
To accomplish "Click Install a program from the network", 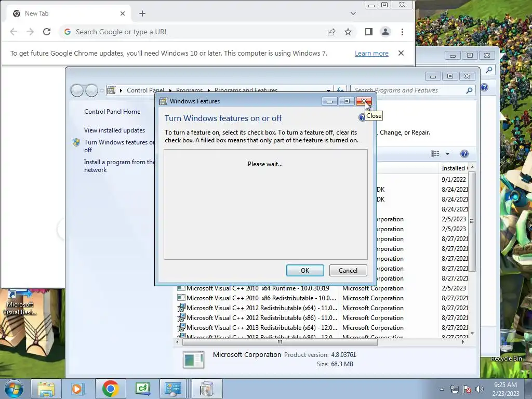I will tap(119, 166).
